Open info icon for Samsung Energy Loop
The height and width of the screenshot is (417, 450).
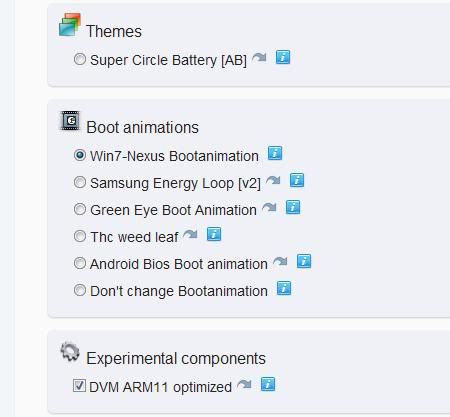pyautogui.click(x=297, y=180)
